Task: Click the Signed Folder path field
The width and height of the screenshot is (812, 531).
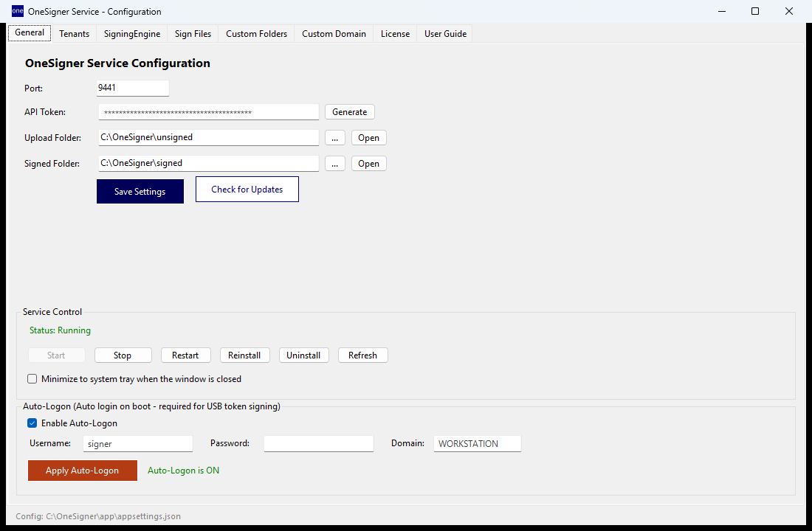Action: coord(209,163)
